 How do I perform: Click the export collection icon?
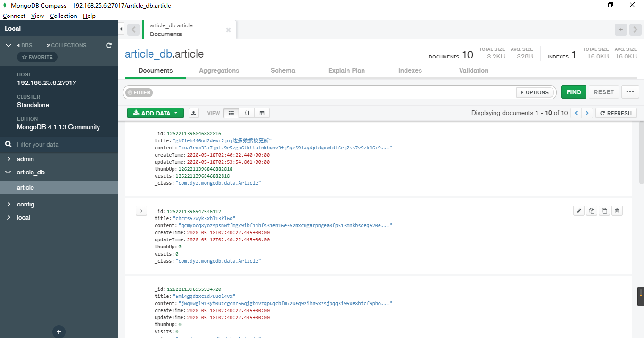pyautogui.click(x=193, y=113)
